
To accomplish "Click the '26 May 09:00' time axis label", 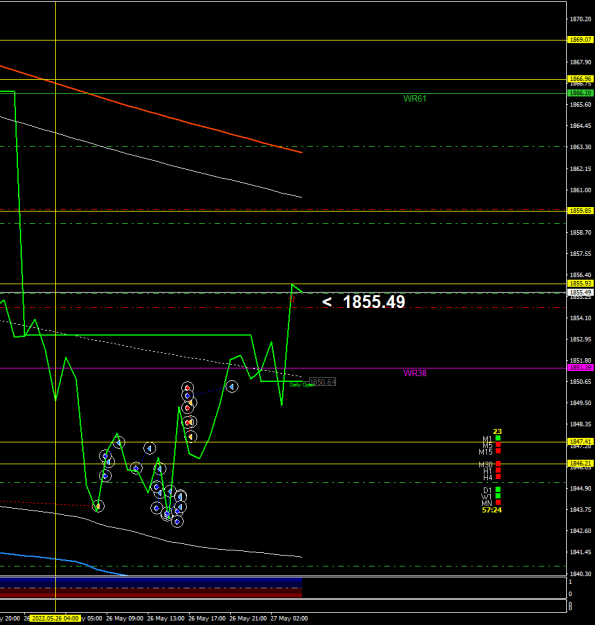I will 125,619.
